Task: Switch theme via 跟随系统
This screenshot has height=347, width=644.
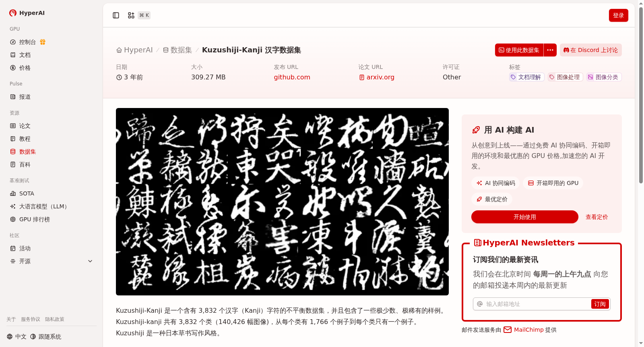Action: [x=46, y=337]
